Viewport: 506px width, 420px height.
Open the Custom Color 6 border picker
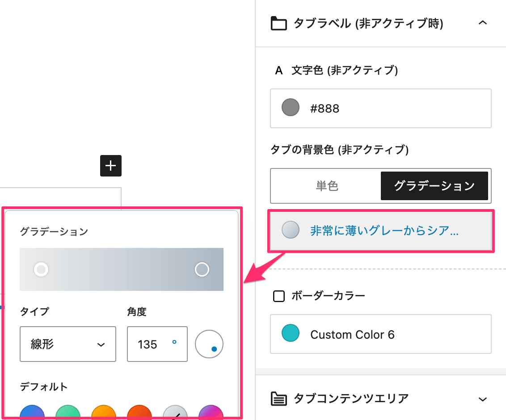coord(380,334)
